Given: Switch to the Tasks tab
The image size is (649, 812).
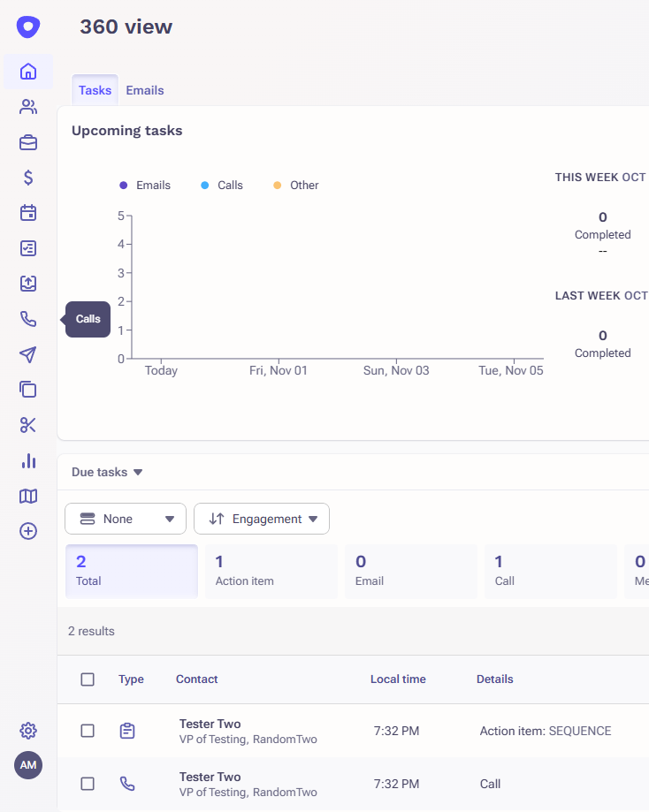Looking at the screenshot, I should pos(95,90).
